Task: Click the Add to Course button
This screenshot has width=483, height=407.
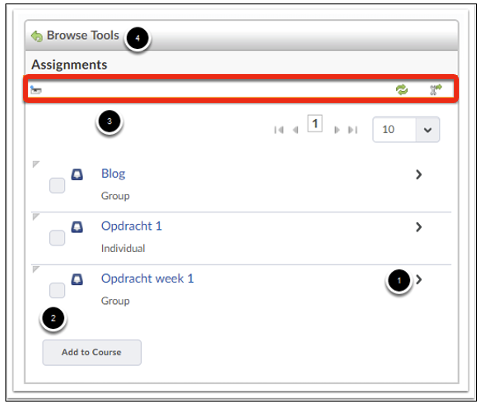Action: [92, 352]
